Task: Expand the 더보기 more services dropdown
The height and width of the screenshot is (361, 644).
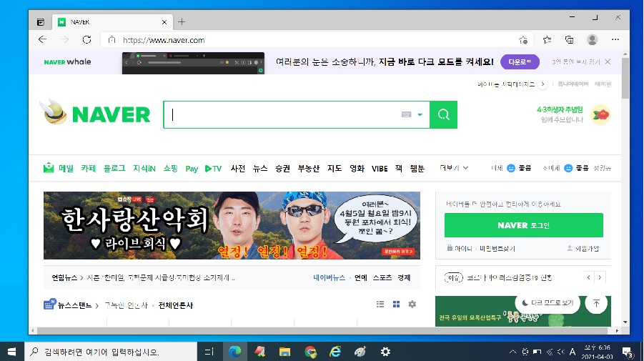Action: tap(454, 167)
